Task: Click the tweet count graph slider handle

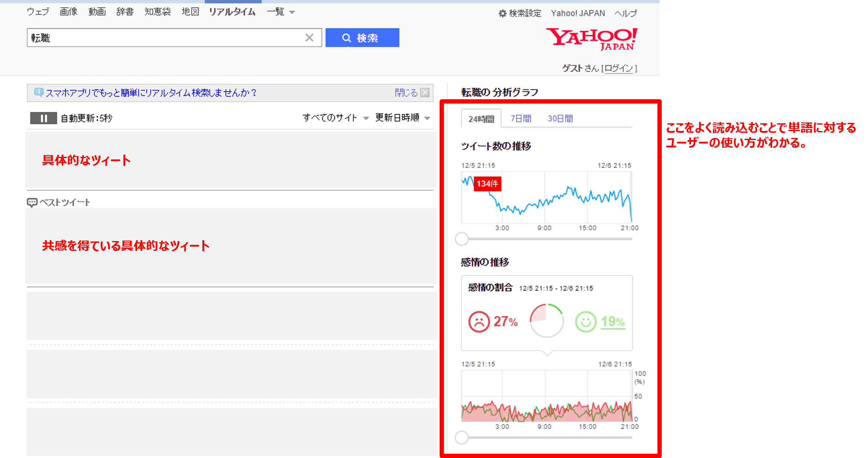Action: 462,239
